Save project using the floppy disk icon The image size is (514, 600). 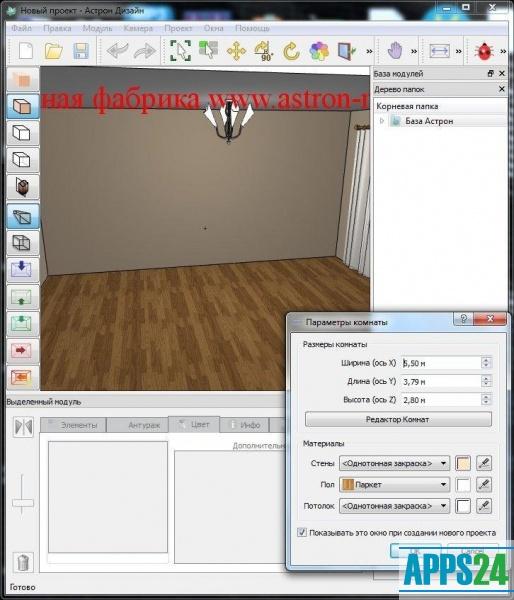[x=81, y=51]
